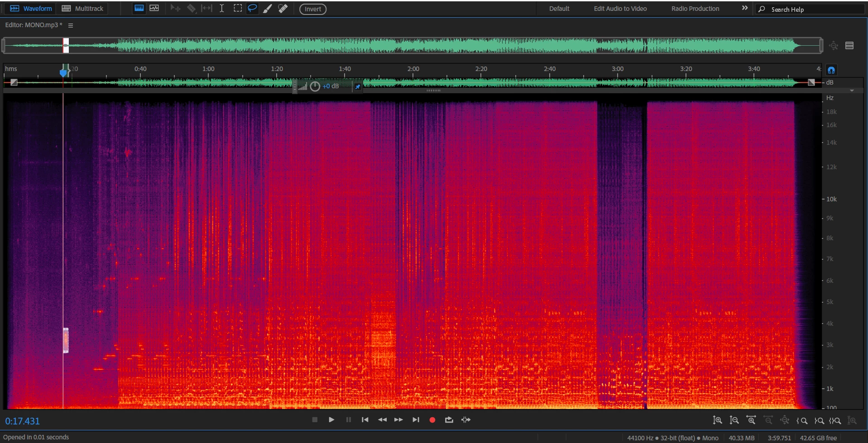Image resolution: width=868 pixels, height=443 pixels.
Task: Zoom in at in point
Action: pyautogui.click(x=802, y=421)
